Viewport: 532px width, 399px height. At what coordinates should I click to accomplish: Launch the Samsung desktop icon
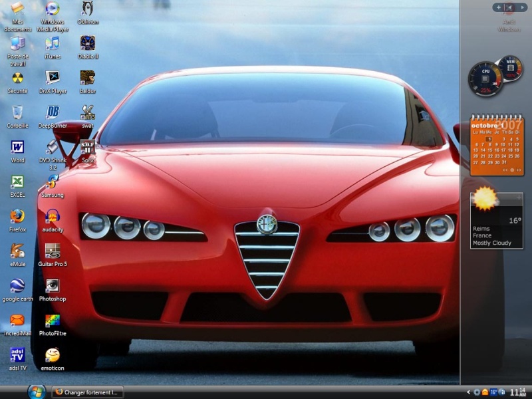point(53,187)
